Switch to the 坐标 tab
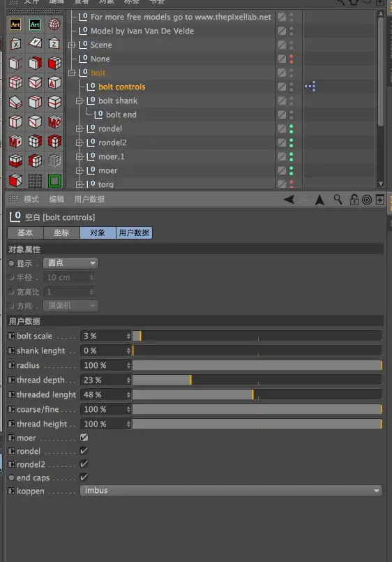 click(x=61, y=233)
